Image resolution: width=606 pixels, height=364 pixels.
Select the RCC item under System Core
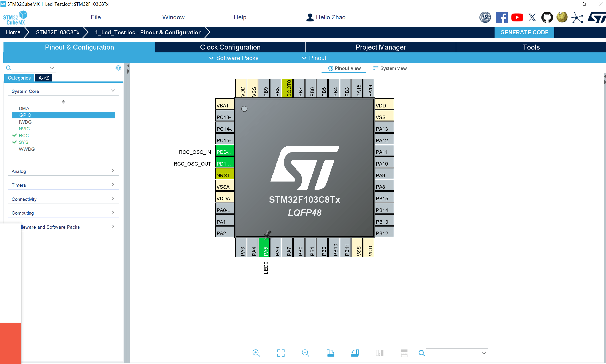tap(24, 135)
